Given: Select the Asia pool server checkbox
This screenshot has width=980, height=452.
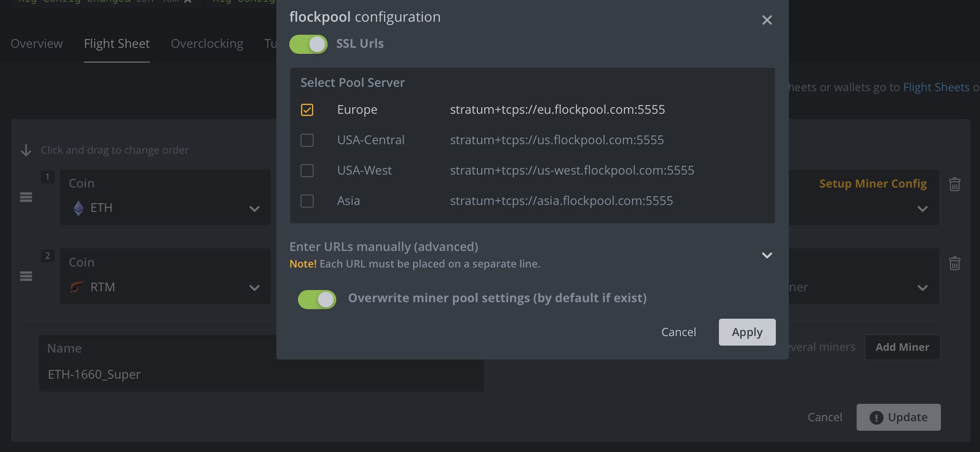Looking at the screenshot, I should point(307,201).
